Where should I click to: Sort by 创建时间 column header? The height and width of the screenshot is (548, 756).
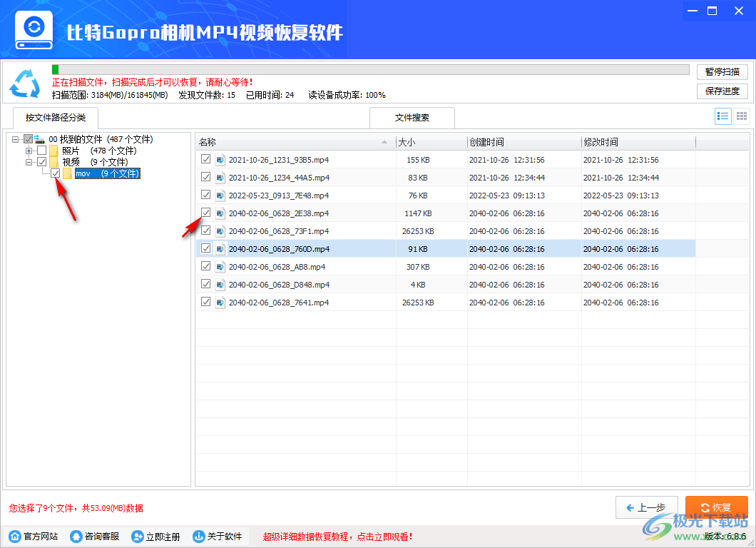[x=525, y=142]
